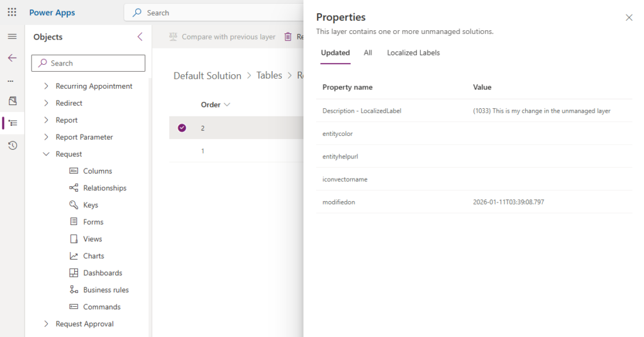The width and height of the screenshot is (644, 337).
Task: Switch to the Localized Labels tab
Action: pos(413,53)
